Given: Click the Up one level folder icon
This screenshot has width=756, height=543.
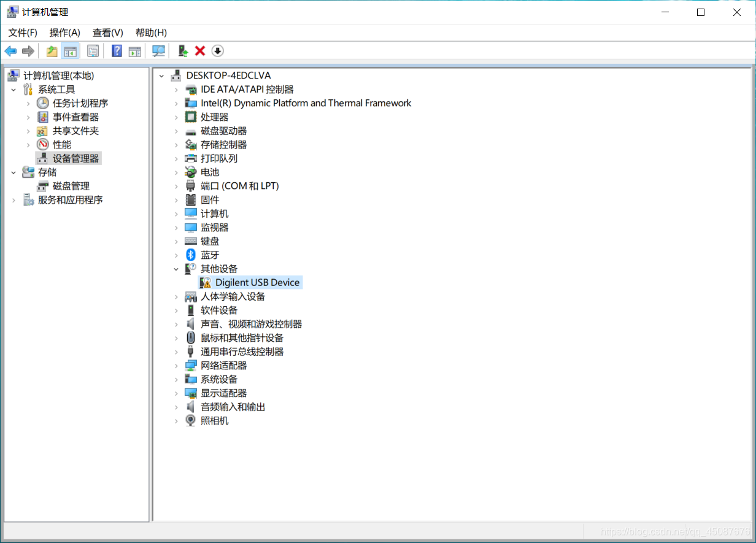Looking at the screenshot, I should pyautogui.click(x=52, y=51).
